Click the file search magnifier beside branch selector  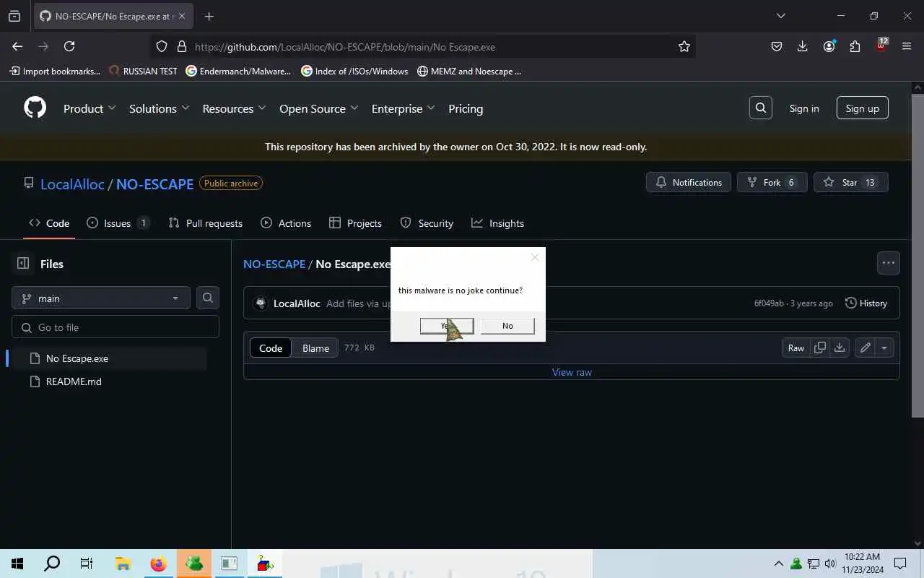pos(208,298)
